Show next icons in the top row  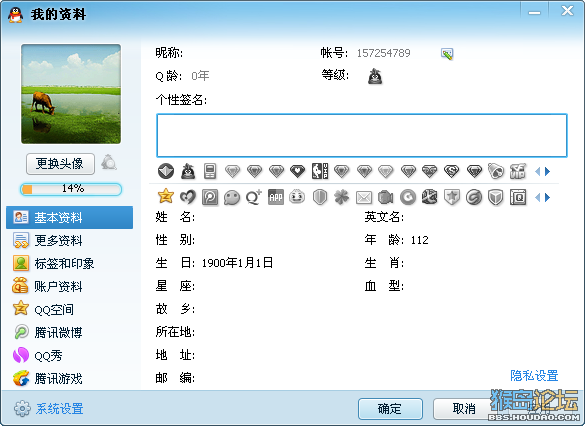[x=547, y=172]
